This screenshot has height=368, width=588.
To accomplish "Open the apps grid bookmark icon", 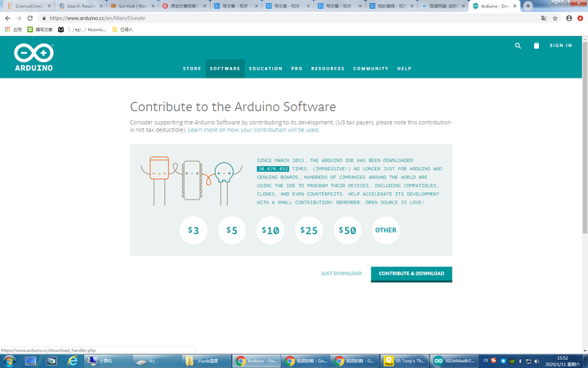I will [x=7, y=29].
